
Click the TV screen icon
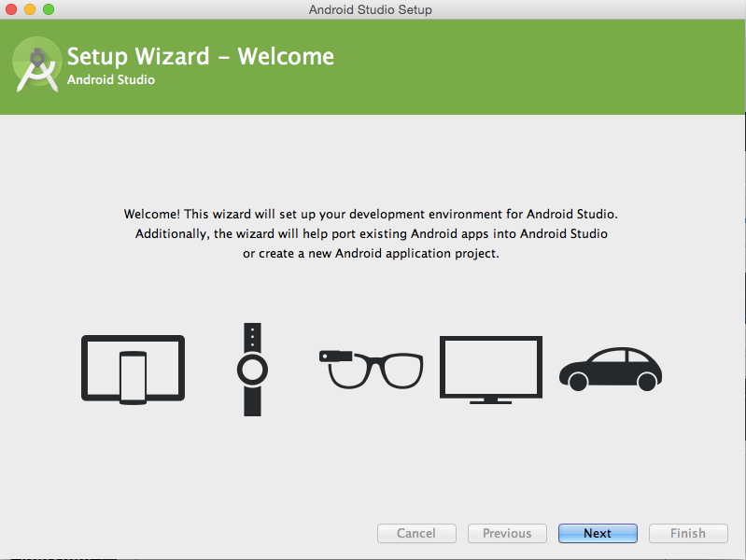click(x=491, y=370)
